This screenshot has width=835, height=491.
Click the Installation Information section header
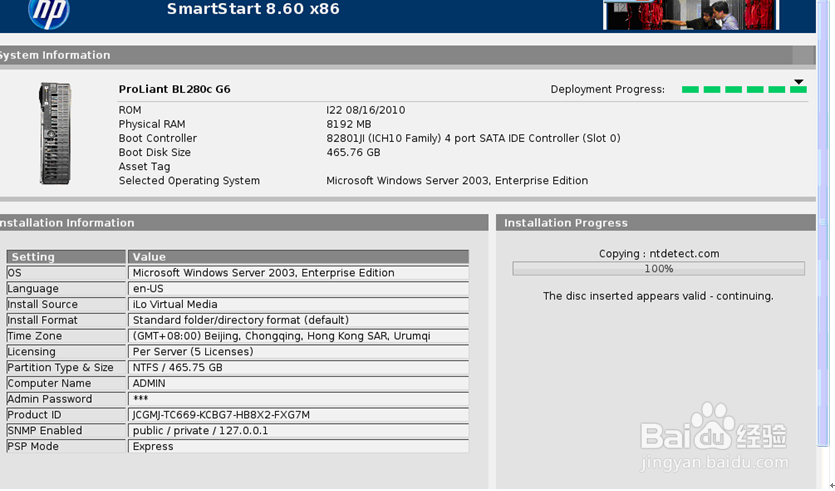coord(244,223)
